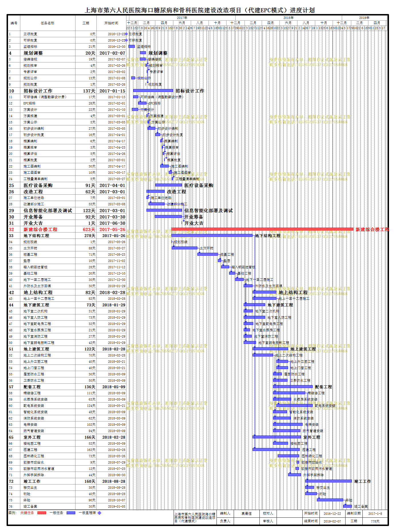The image size is (395, 532).
Task: Click the 一般里程碑 legend diamond
Action: 100,513
